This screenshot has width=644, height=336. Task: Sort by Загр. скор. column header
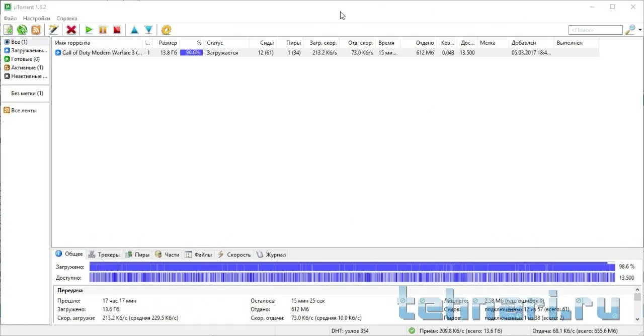[x=321, y=43]
